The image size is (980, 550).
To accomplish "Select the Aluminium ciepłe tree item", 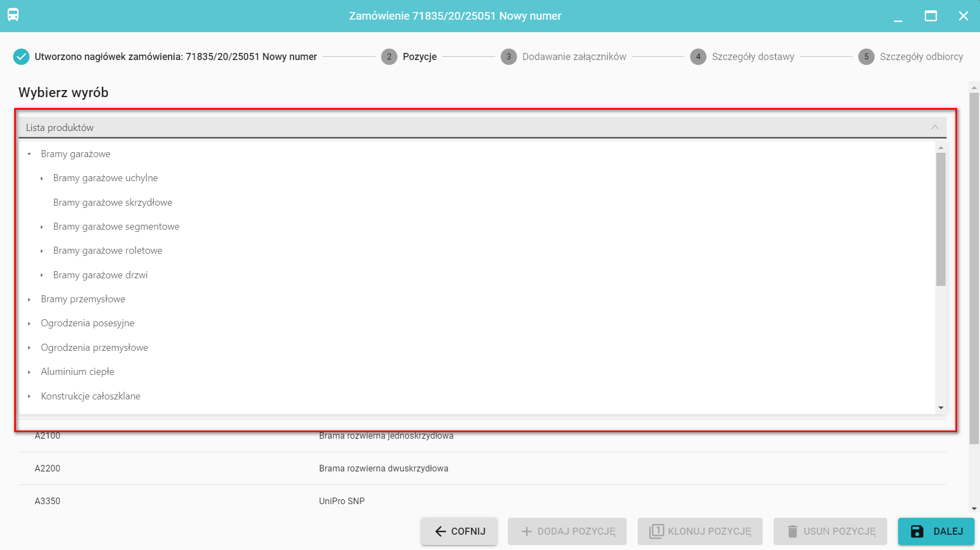I will tap(78, 372).
